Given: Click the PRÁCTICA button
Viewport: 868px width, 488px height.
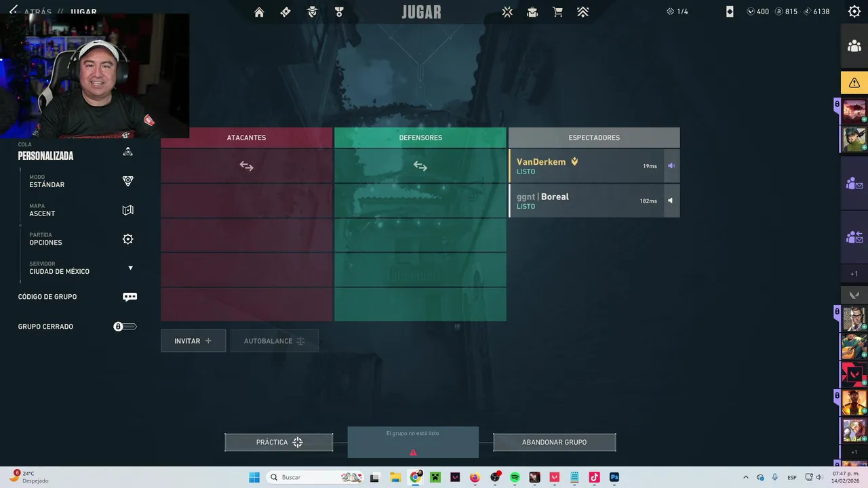Looking at the screenshot, I should click(x=279, y=442).
